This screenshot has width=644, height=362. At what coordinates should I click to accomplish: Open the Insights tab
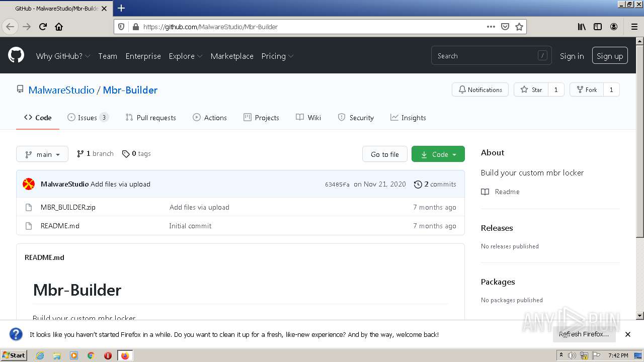408,118
